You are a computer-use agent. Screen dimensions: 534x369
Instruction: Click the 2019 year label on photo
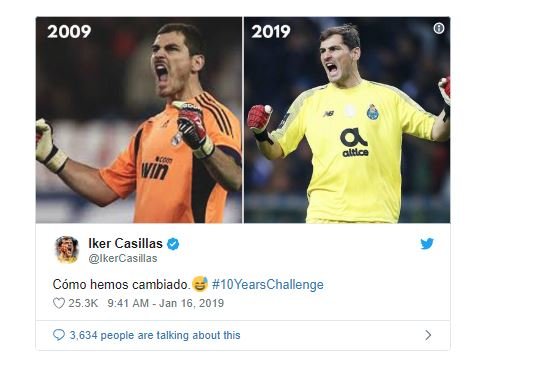coord(271,32)
